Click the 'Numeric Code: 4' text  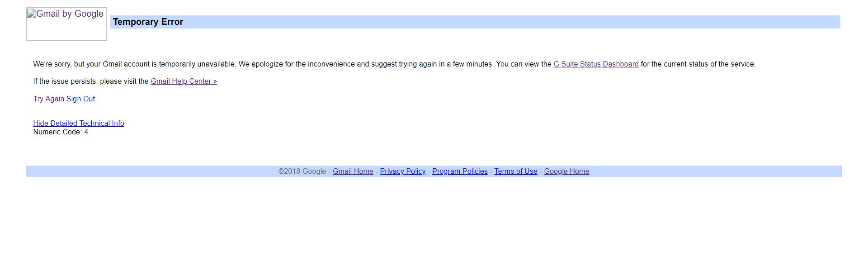pyautogui.click(x=61, y=132)
